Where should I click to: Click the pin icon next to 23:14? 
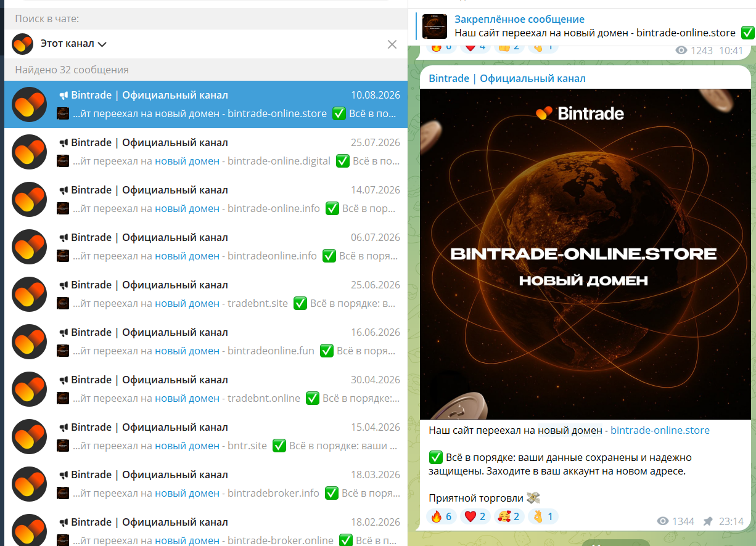(708, 521)
